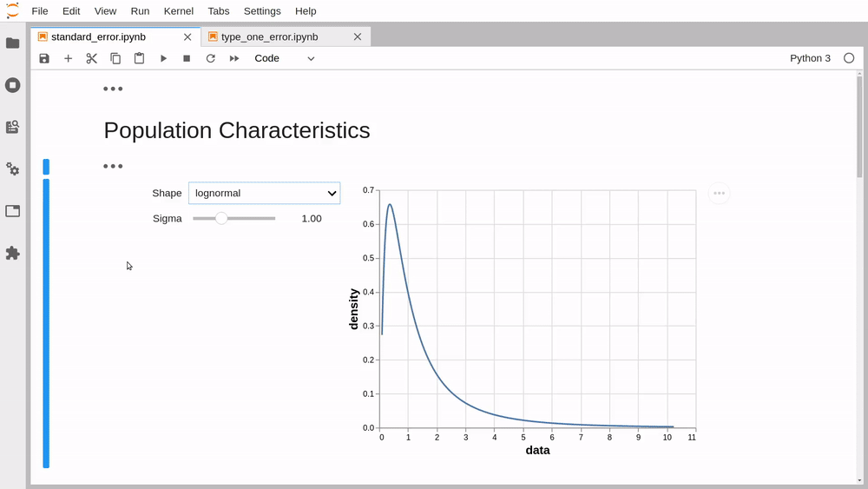This screenshot has height=489, width=868.
Task: Open the running terminals and kernels sidebar panel
Action: coord(13,85)
